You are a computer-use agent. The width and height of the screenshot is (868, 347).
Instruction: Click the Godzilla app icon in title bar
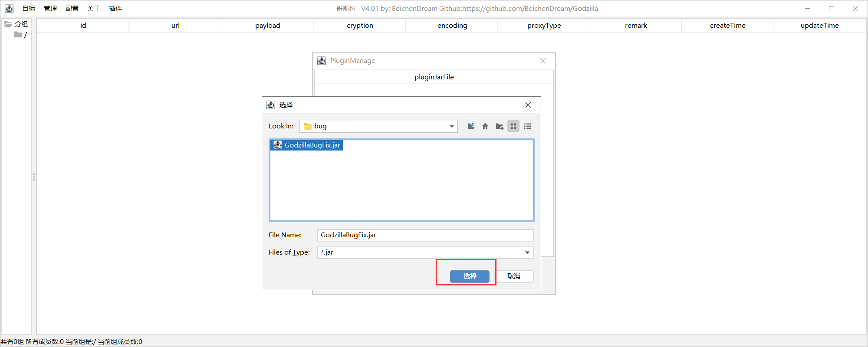(x=9, y=9)
